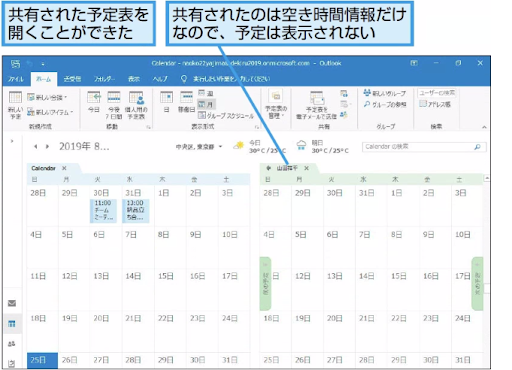
Task: Open the publish online dropdown in 共有 group
Action: click(345, 104)
